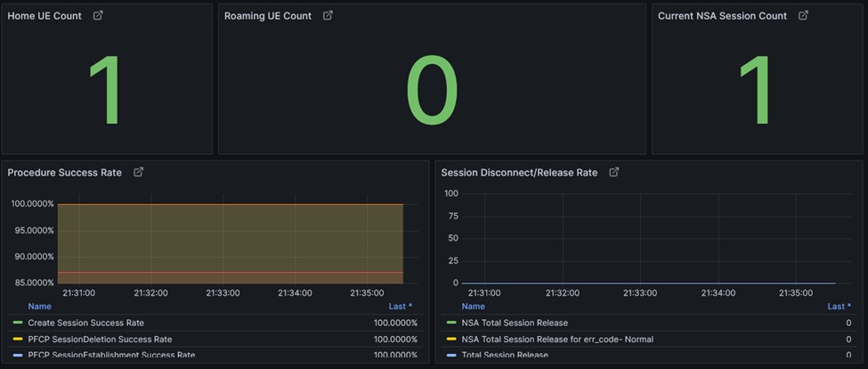Click green swatch of NSA Total Session Release
Screen dimensions: 868x369
[451, 323]
